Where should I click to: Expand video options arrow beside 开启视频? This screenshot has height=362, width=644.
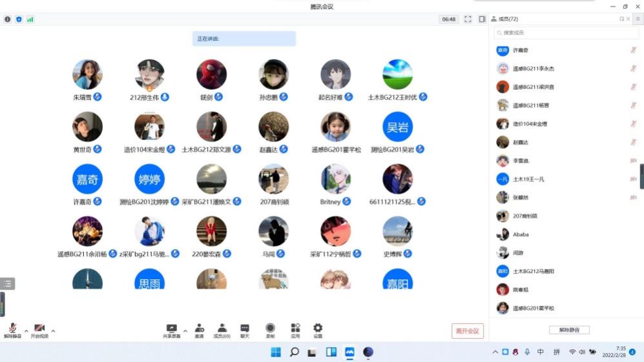pyautogui.click(x=53, y=331)
